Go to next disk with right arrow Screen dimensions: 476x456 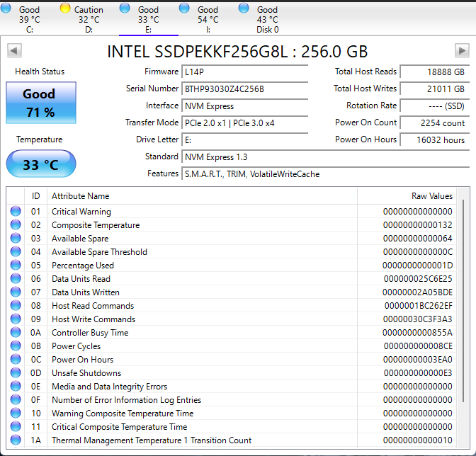tap(462, 51)
